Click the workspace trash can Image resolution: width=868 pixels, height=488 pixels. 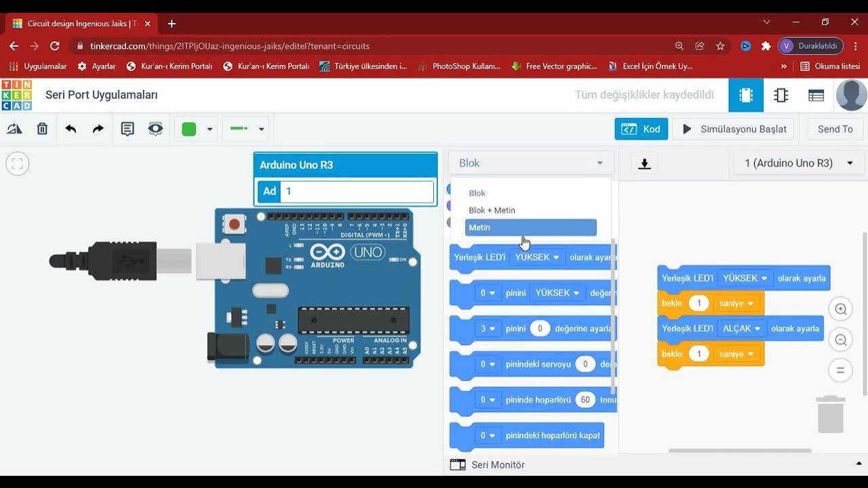pyautogui.click(x=831, y=414)
